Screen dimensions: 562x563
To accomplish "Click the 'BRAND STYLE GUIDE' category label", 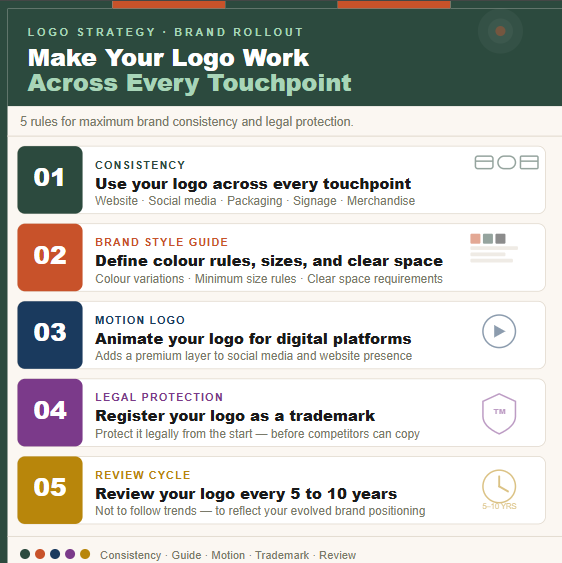I will (162, 242).
